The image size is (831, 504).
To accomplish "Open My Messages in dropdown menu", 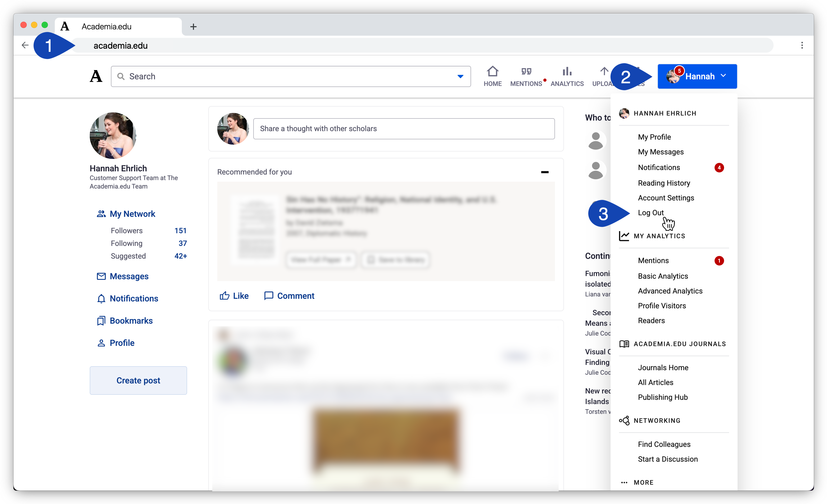I will [661, 152].
